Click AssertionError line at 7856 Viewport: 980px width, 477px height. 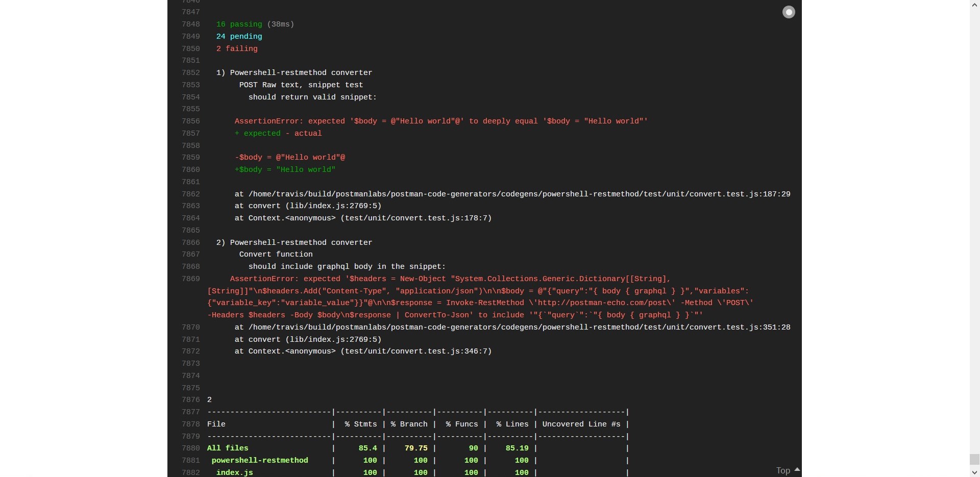pos(441,121)
